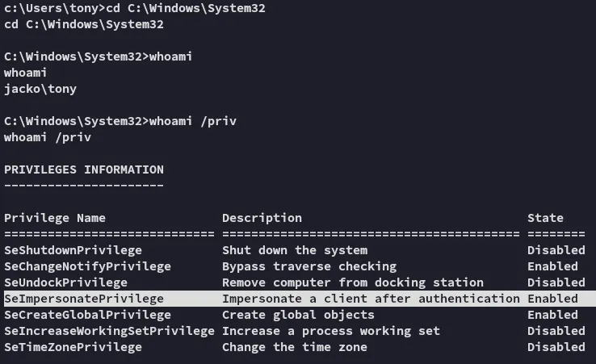Click the SeIncreaseWorkingSetPrivilege entry
596x364 pixels.
pyautogui.click(x=110, y=332)
